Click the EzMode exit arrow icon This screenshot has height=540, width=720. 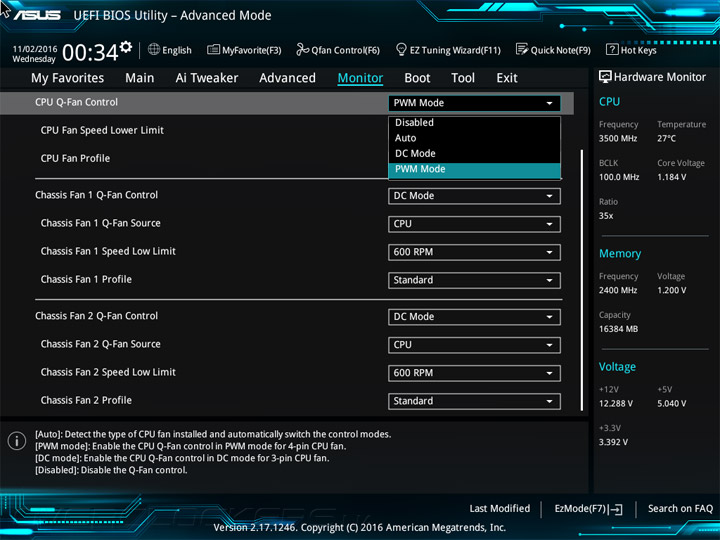click(x=615, y=509)
